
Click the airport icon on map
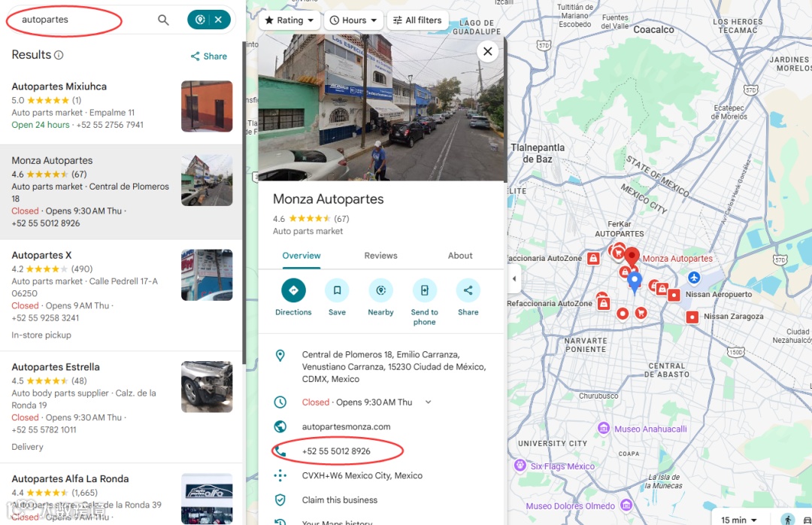[x=694, y=278]
